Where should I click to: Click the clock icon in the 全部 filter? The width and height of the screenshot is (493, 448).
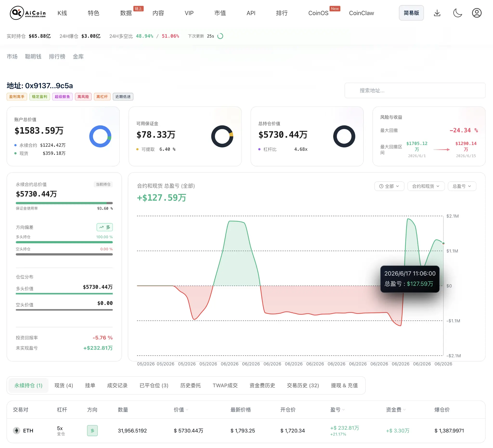tap(381, 186)
